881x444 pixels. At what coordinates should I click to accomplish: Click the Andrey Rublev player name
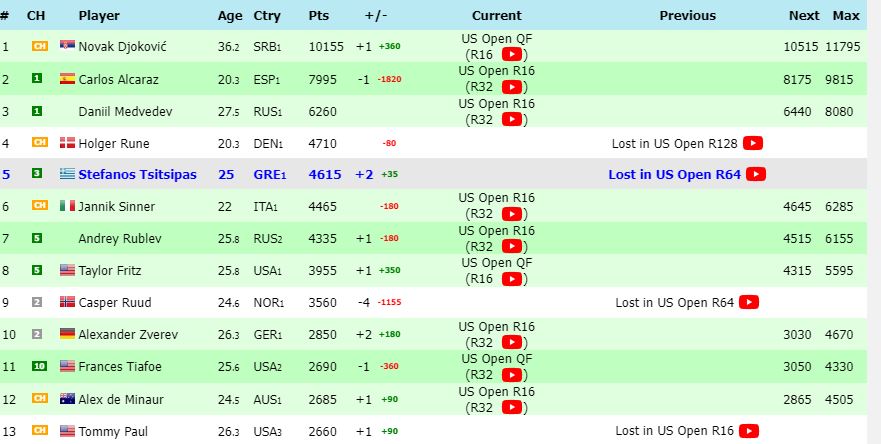coord(118,239)
